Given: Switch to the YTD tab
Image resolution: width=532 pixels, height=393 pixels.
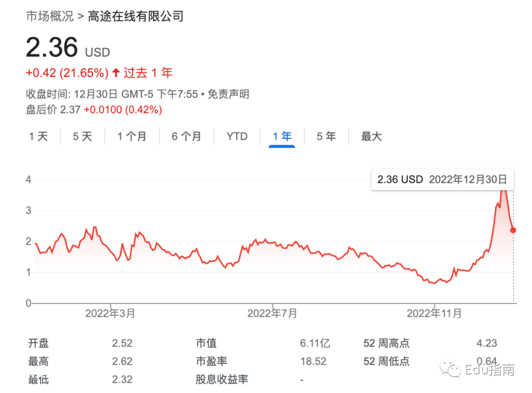Looking at the screenshot, I should click(237, 137).
